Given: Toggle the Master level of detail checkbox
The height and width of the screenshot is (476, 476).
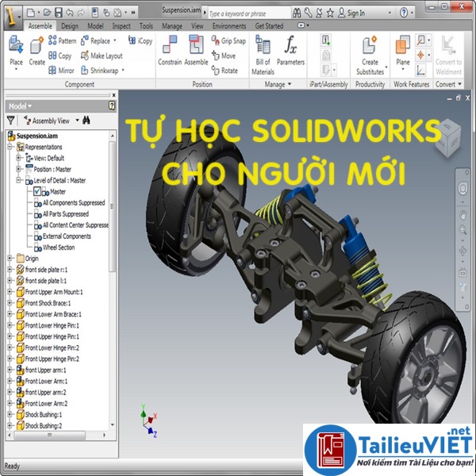Looking at the screenshot, I should pos(37,191).
